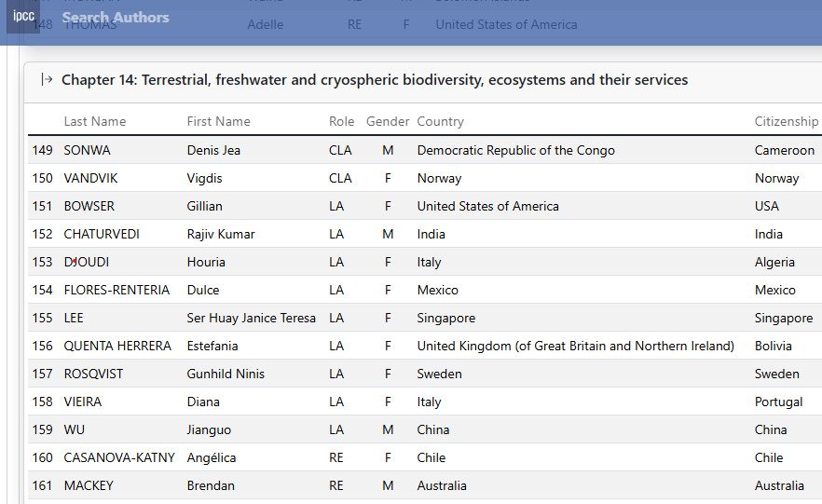Sort by Last Name column header

point(95,121)
